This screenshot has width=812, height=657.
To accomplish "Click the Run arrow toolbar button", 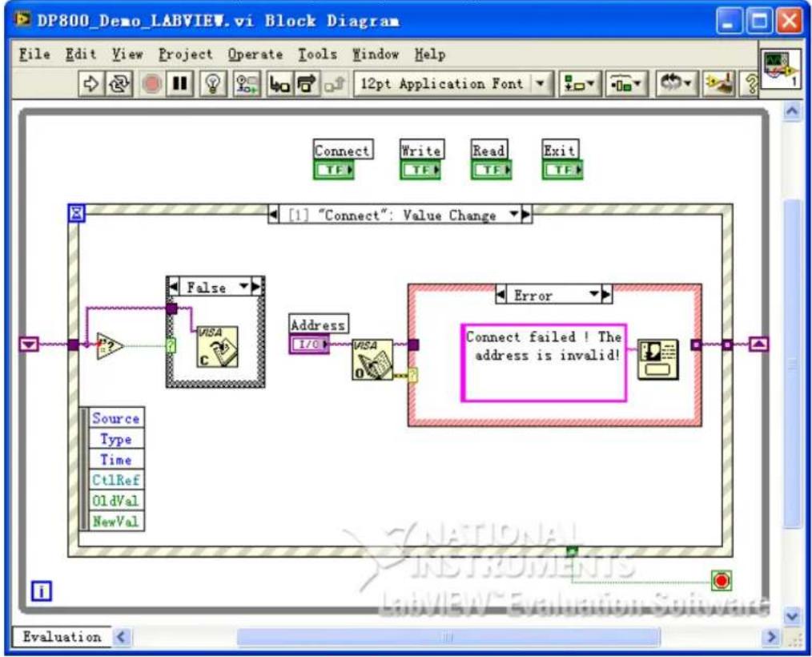I will coord(91,83).
